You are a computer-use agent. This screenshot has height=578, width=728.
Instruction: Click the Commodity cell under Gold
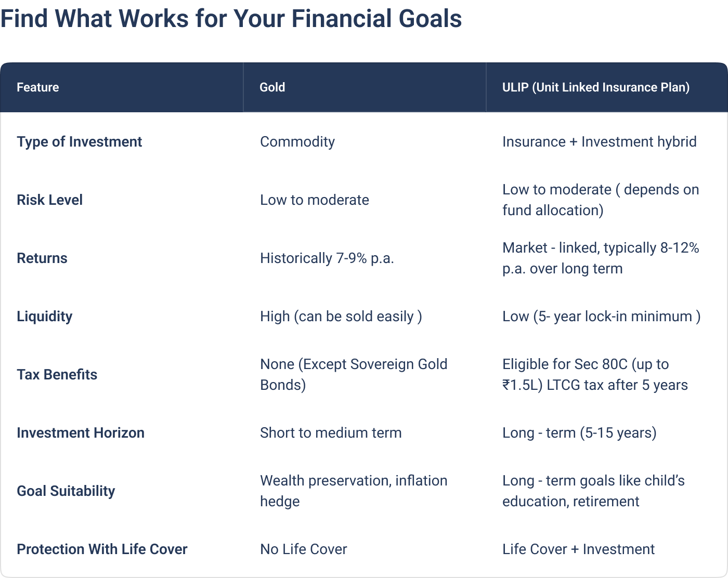[297, 142]
